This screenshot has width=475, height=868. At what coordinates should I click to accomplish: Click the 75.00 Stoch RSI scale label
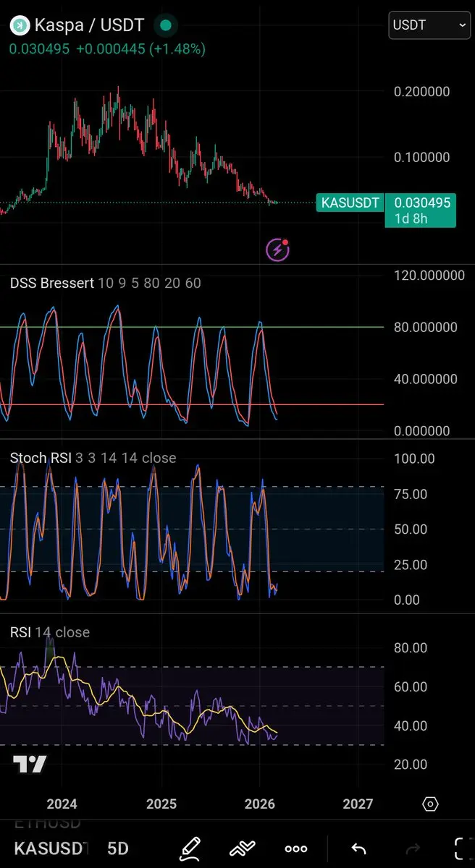click(x=411, y=494)
